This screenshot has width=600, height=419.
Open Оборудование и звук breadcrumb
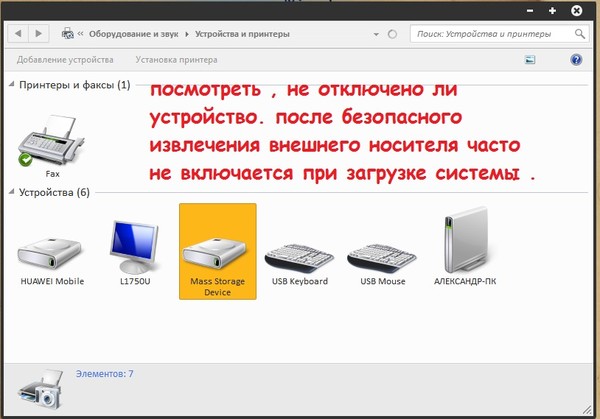pyautogui.click(x=134, y=34)
